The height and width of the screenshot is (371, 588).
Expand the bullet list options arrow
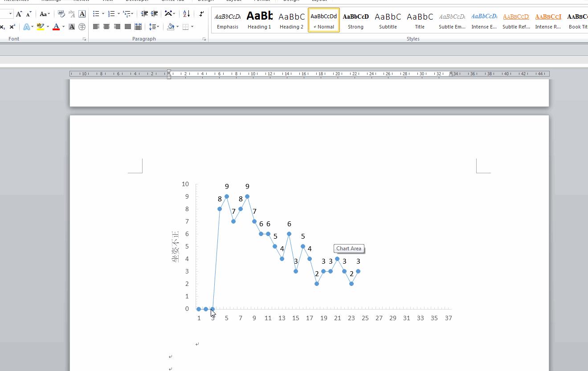103,14
